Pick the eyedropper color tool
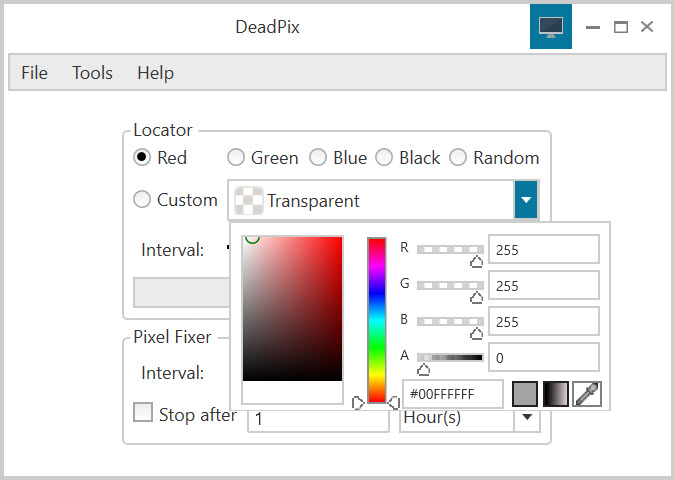The height and width of the screenshot is (480, 674). (x=587, y=394)
